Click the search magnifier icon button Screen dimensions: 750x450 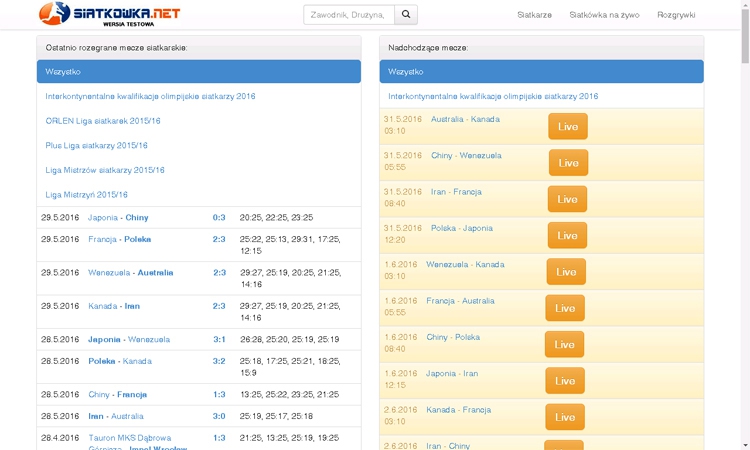(x=406, y=15)
